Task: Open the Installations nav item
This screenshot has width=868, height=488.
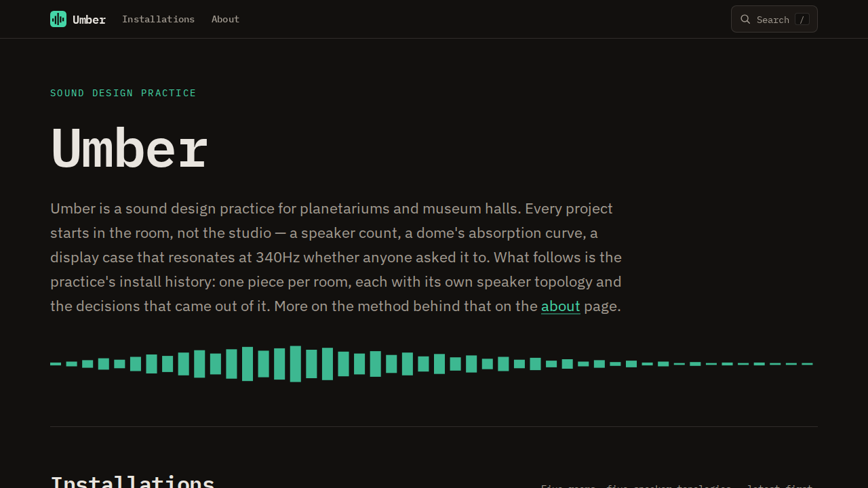Action: click(158, 19)
